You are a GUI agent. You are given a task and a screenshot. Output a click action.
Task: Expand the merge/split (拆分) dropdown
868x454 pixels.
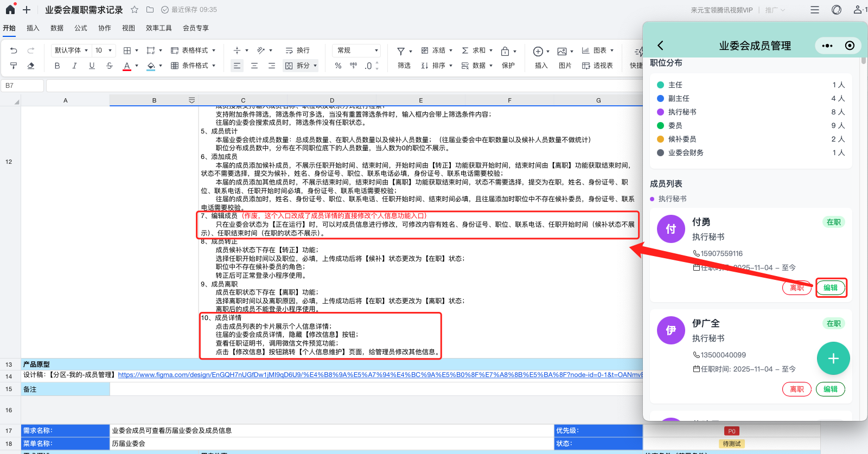[x=315, y=66]
